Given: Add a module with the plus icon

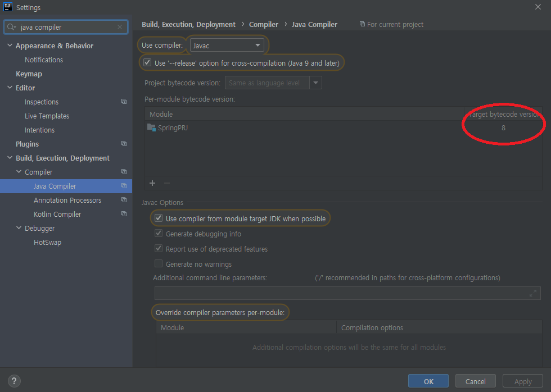Looking at the screenshot, I should tap(152, 183).
